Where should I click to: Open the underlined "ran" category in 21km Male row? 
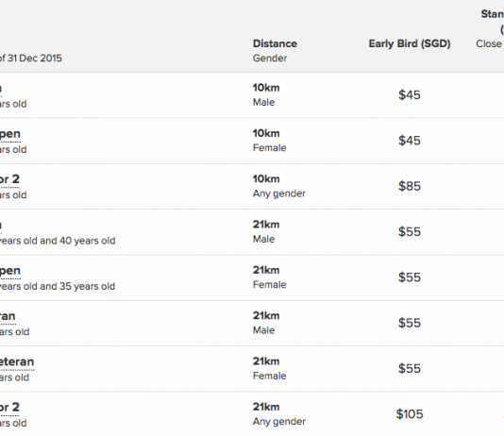(x=8, y=316)
